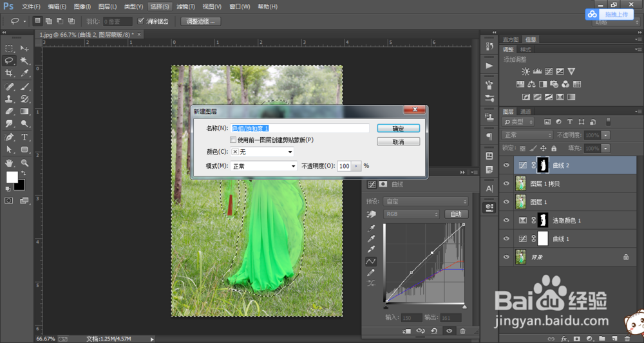Select the Eraser tool
This screenshot has height=343, width=644.
(9, 111)
